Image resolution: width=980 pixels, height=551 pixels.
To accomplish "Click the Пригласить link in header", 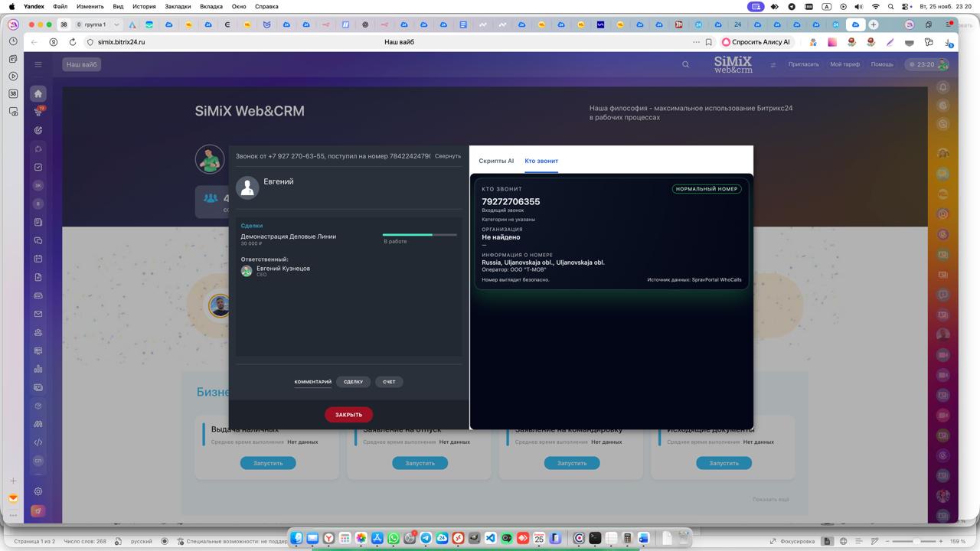I will tap(803, 64).
